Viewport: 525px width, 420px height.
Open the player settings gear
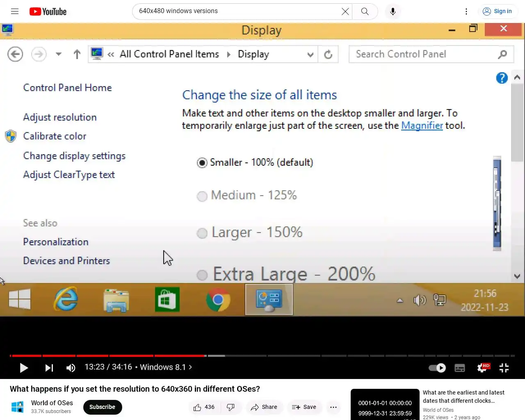pos(483,368)
